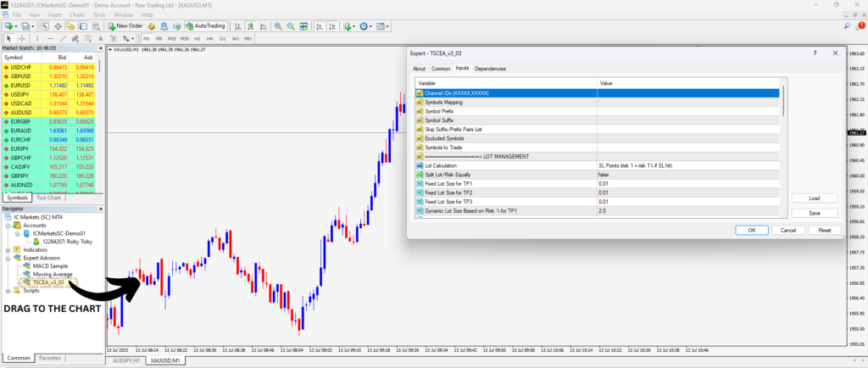
Task: Select TSCEA_v3_03 expert advisor
Action: click(47, 282)
